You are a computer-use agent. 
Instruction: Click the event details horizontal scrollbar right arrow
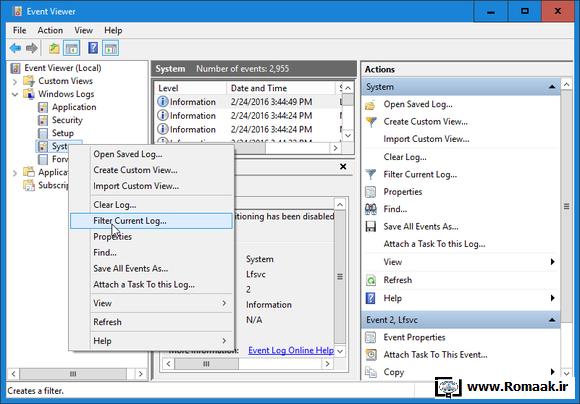coord(327,364)
